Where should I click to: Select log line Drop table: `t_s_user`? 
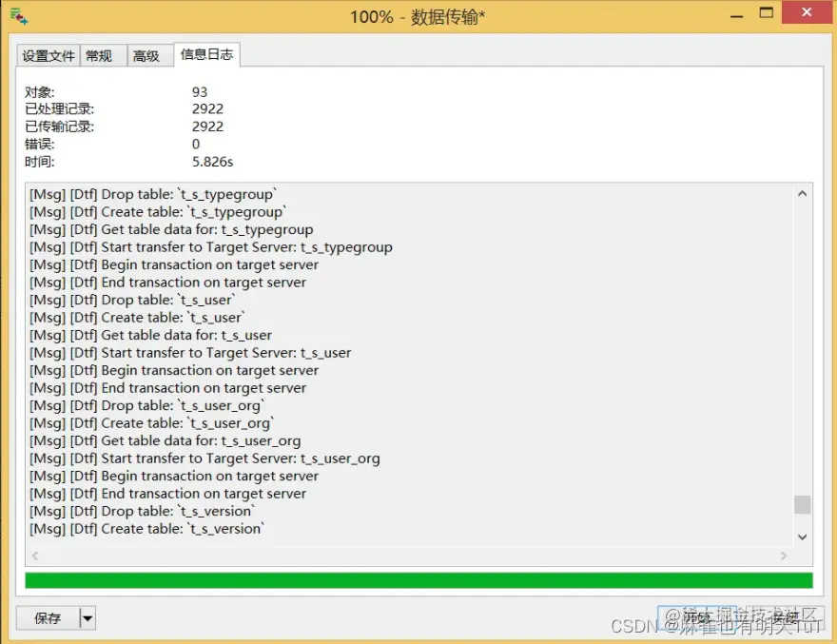pyautogui.click(x=132, y=300)
